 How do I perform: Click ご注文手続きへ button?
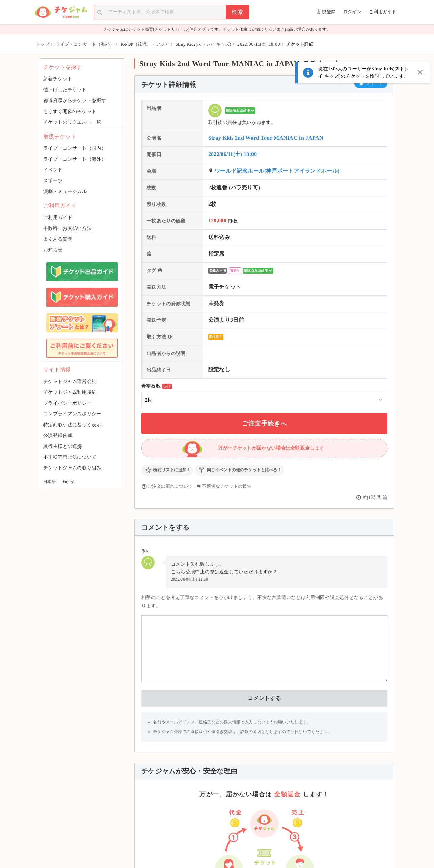[x=264, y=424]
